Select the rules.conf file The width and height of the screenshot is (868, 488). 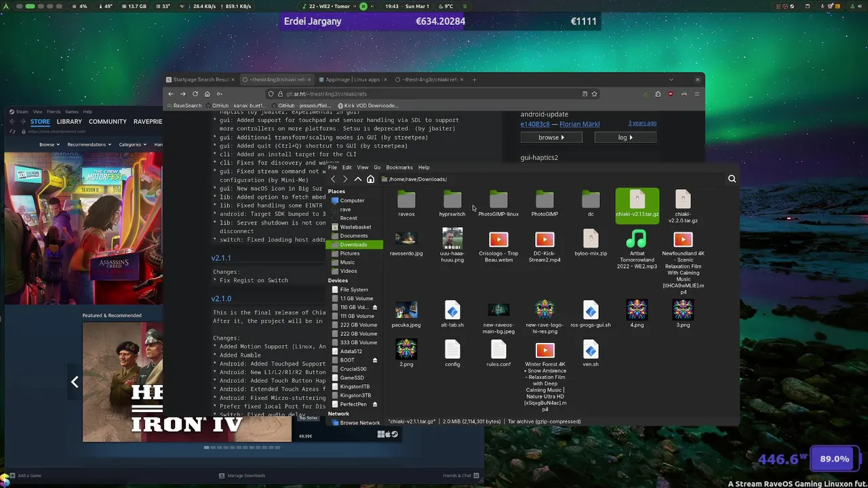click(x=498, y=354)
